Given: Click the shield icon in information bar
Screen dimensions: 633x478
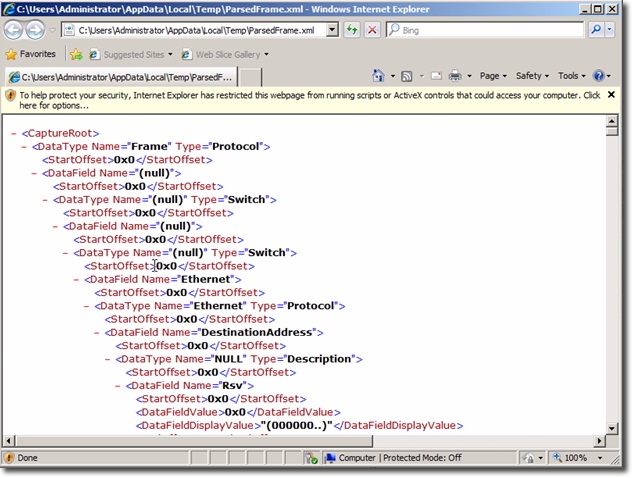Looking at the screenshot, I should pyautogui.click(x=10, y=96).
